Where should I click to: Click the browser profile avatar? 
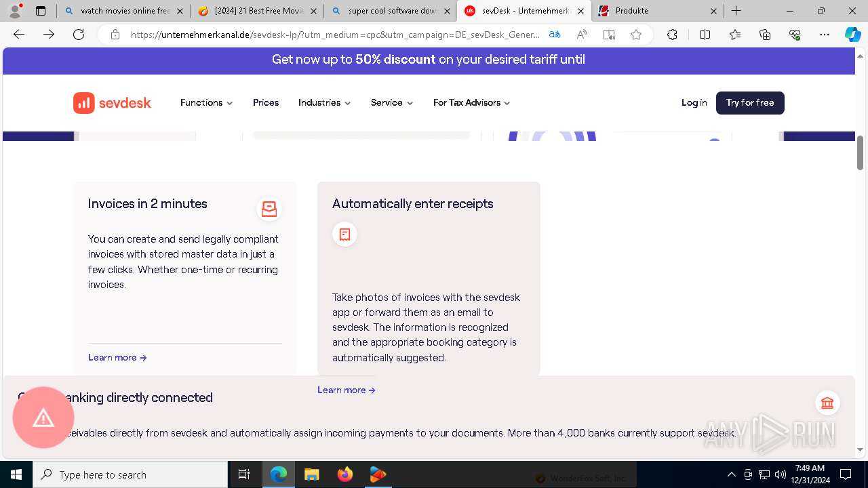point(15,11)
